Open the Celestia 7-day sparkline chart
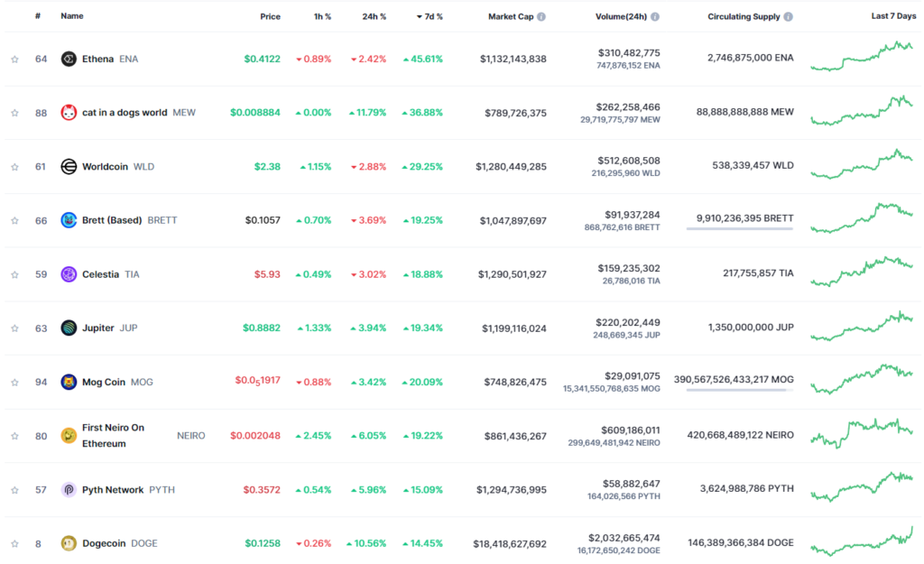924x564 pixels. (x=862, y=271)
